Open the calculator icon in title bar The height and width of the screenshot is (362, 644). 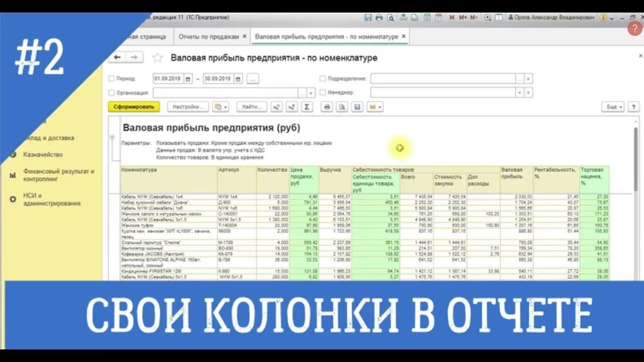pos(427,17)
